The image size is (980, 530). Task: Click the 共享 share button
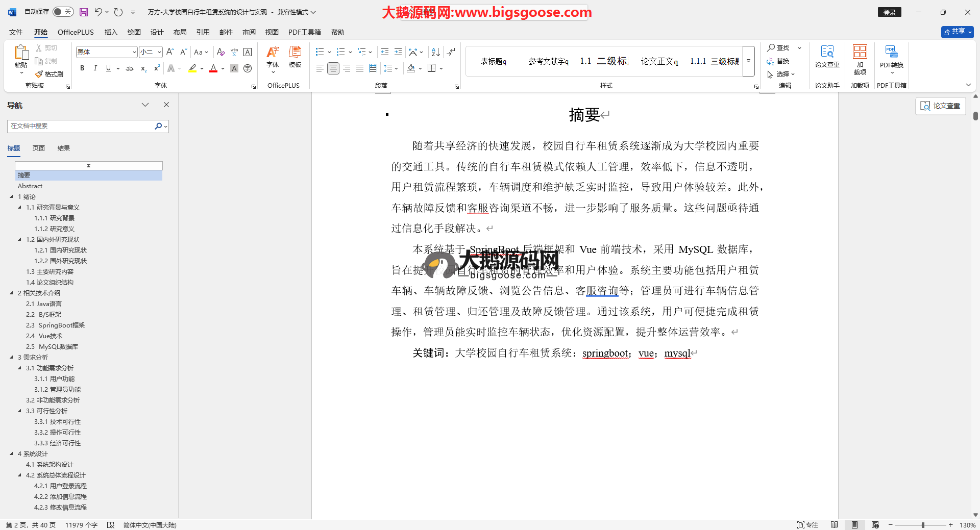[x=957, y=32]
